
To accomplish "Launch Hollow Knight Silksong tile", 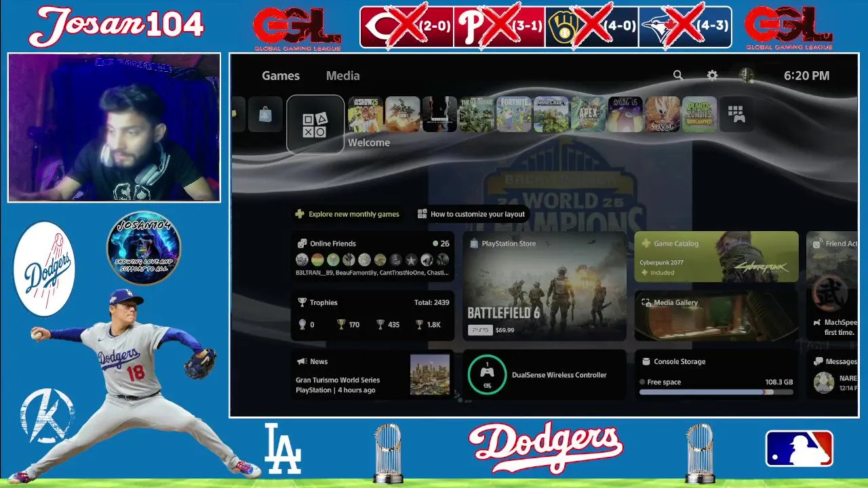I will [663, 115].
